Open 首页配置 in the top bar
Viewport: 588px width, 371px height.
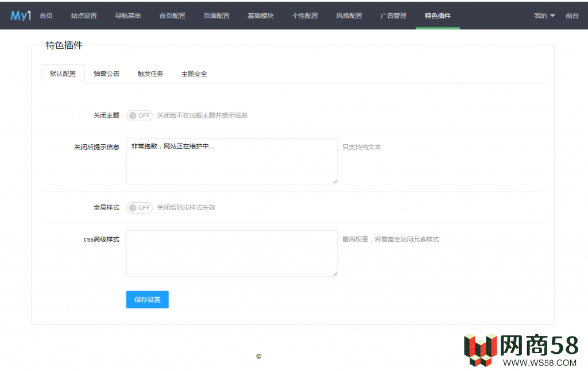point(172,16)
